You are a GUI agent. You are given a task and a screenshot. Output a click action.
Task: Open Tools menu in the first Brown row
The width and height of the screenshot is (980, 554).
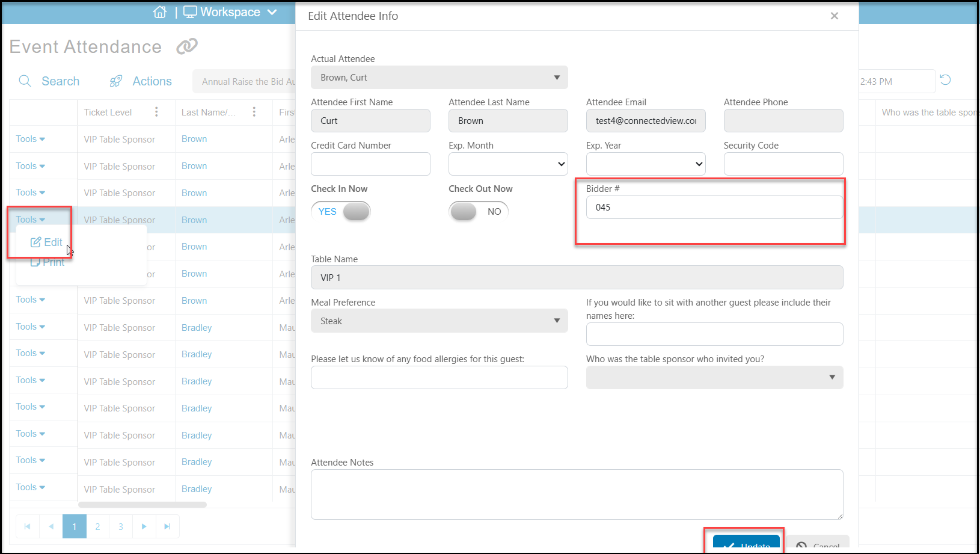[x=31, y=139]
